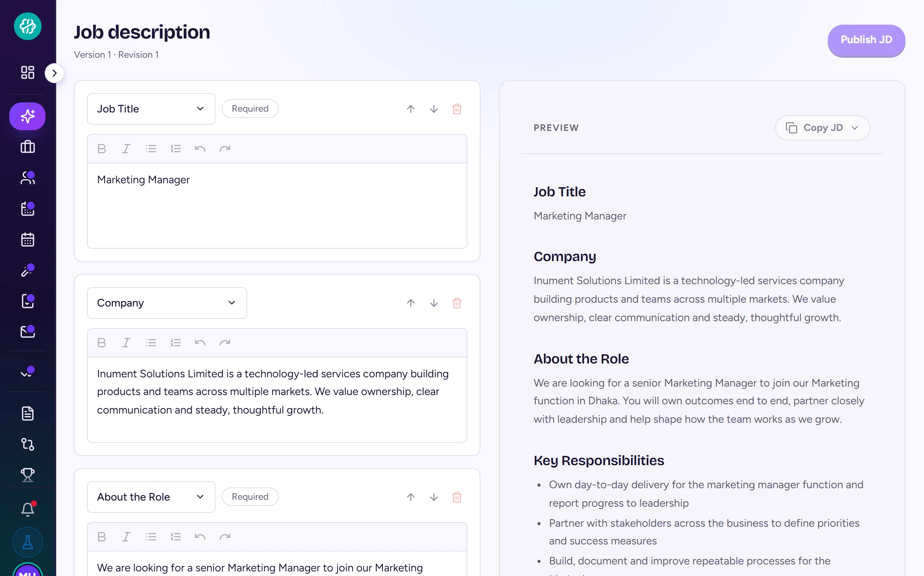Open the checked clipboard icon in the sidebar
Viewport: 924px width, 576px height.
[28, 301]
